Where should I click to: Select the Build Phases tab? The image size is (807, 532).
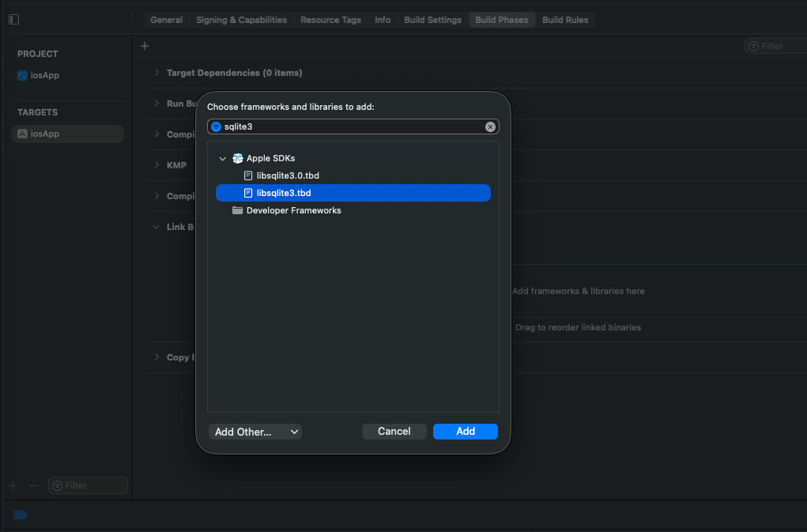tap(502, 20)
